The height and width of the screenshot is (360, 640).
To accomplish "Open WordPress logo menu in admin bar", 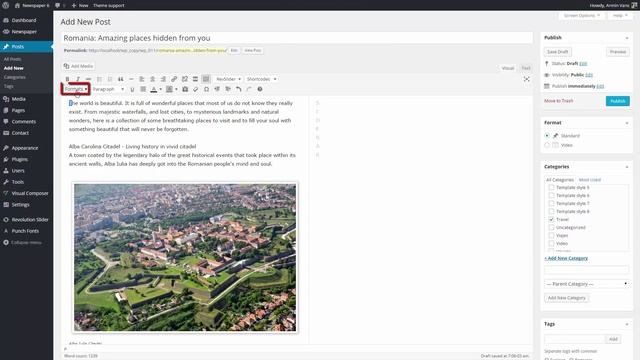I will (6, 5).
